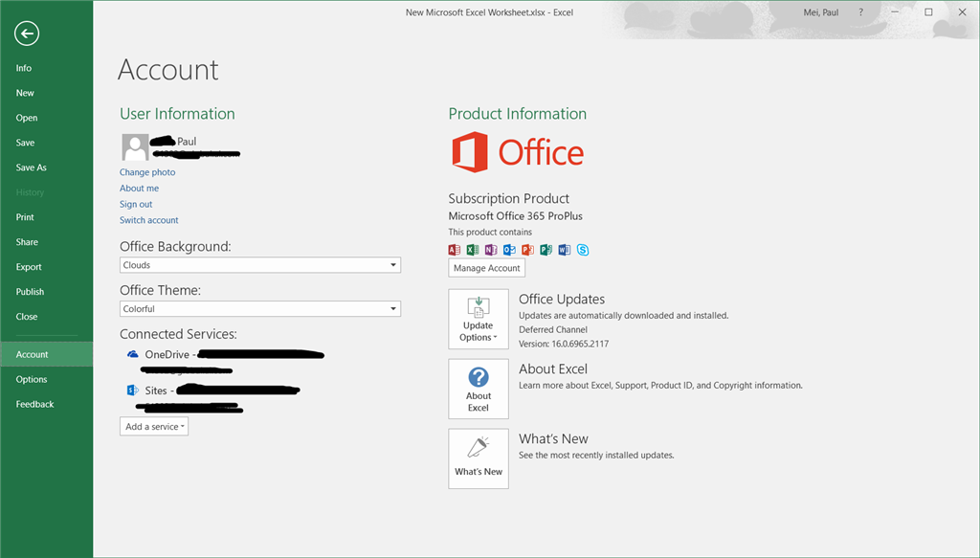Click the Access product icon
Viewport: 980px width, 558px height.
click(455, 250)
